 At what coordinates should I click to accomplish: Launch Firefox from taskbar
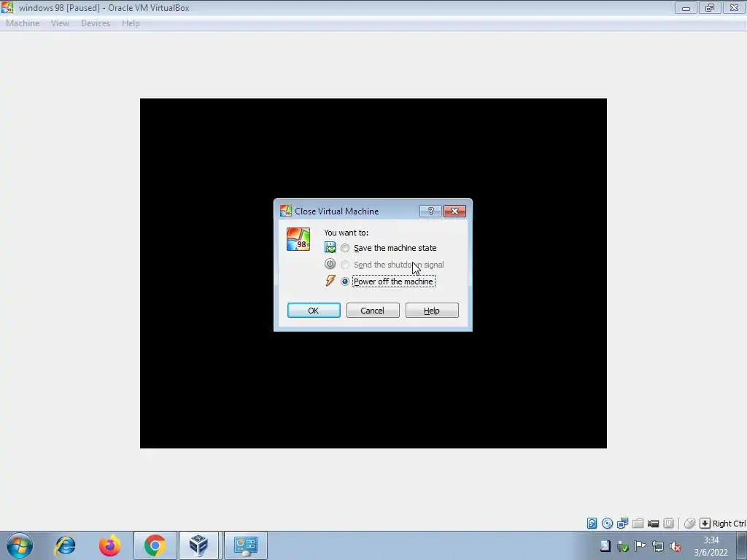[110, 545]
